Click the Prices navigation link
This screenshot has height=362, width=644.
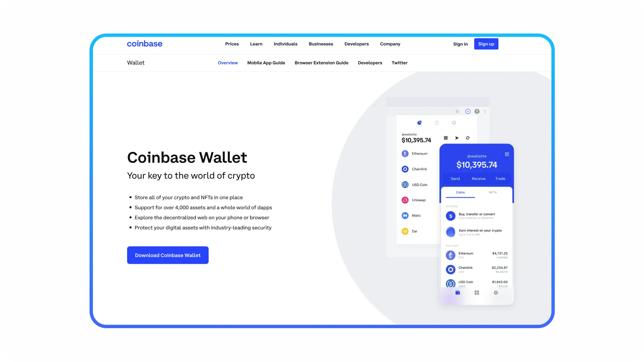tap(231, 44)
